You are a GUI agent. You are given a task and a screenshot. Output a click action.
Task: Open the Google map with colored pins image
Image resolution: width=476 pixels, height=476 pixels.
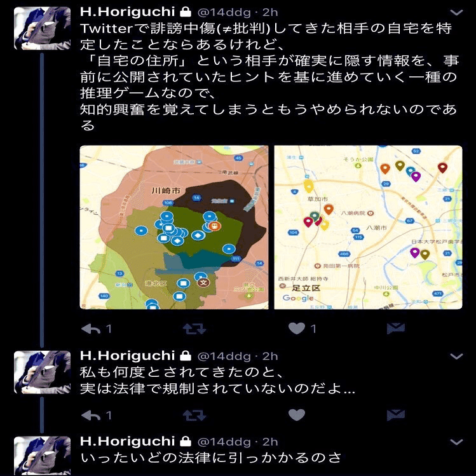[x=368, y=228]
